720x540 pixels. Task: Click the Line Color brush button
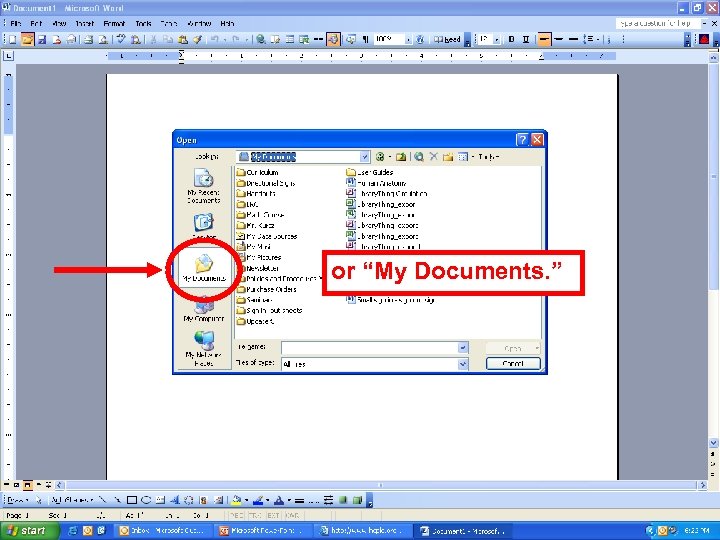tap(258, 500)
